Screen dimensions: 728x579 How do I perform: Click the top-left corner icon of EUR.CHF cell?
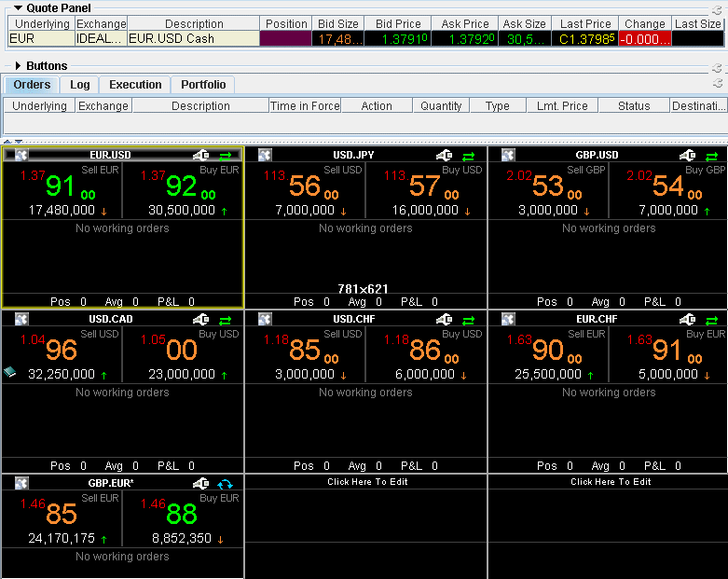coord(508,319)
